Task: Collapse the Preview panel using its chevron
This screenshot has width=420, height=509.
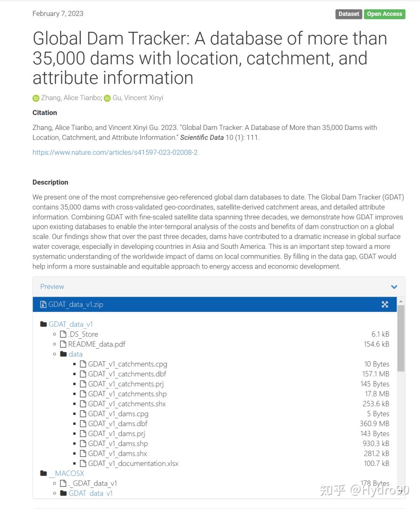Action: pyautogui.click(x=394, y=287)
